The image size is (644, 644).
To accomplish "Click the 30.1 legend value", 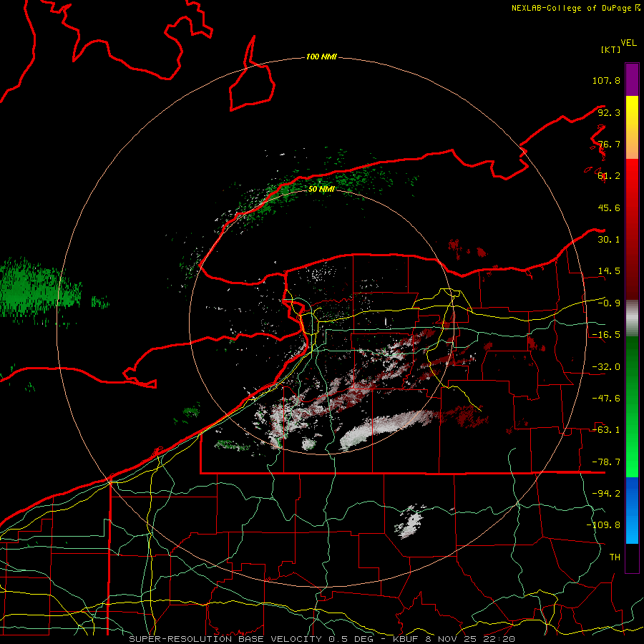I will (609, 240).
